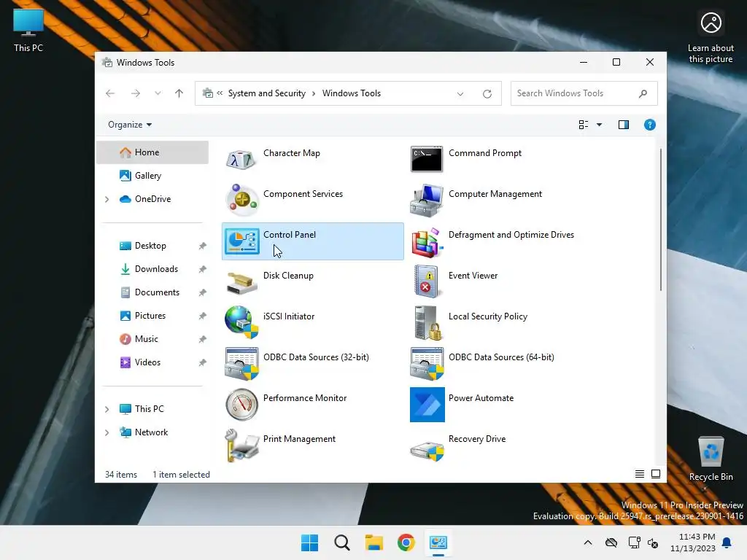This screenshot has width=747, height=560.
Task: Open the notification bell icon
Action: click(727, 542)
